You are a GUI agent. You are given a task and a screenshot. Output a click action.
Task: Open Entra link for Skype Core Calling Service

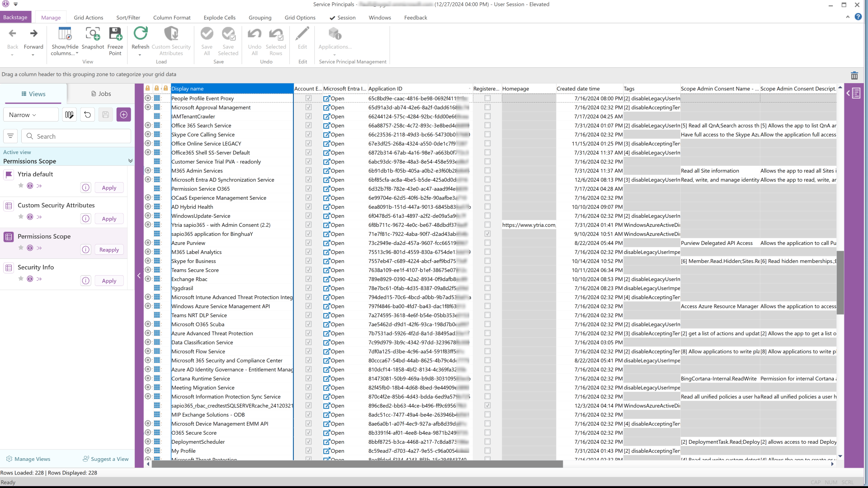click(x=334, y=135)
